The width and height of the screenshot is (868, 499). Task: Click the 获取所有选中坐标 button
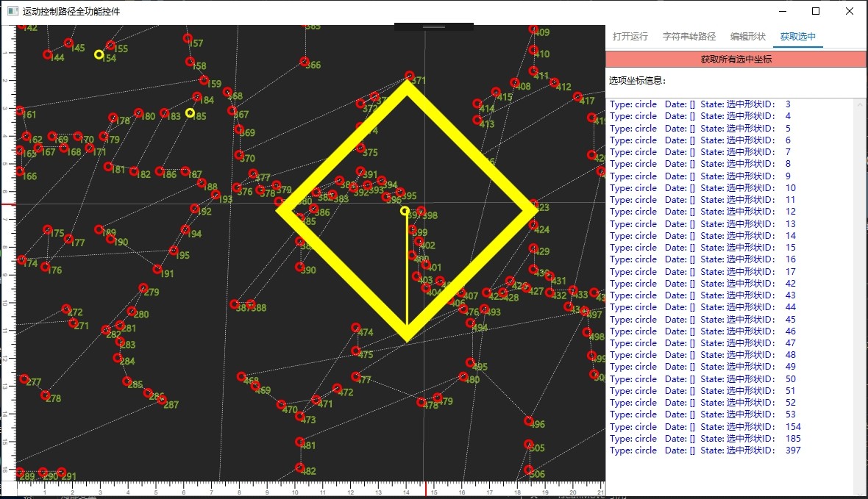pos(736,60)
